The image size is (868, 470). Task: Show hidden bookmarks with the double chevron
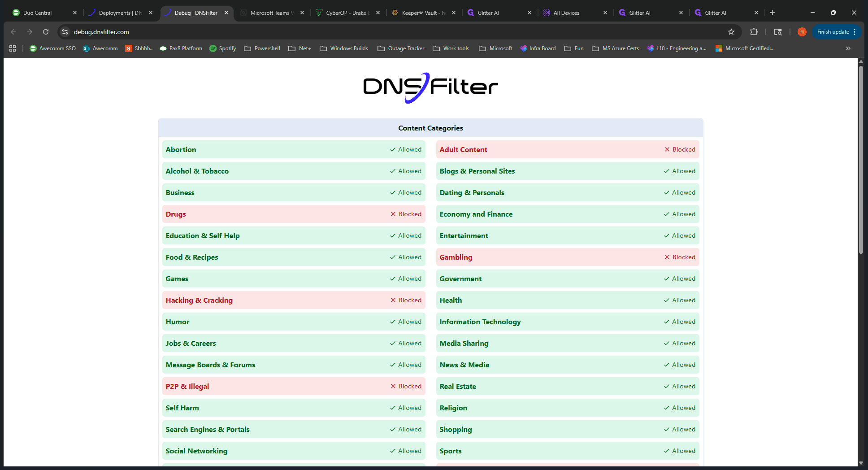coord(848,48)
